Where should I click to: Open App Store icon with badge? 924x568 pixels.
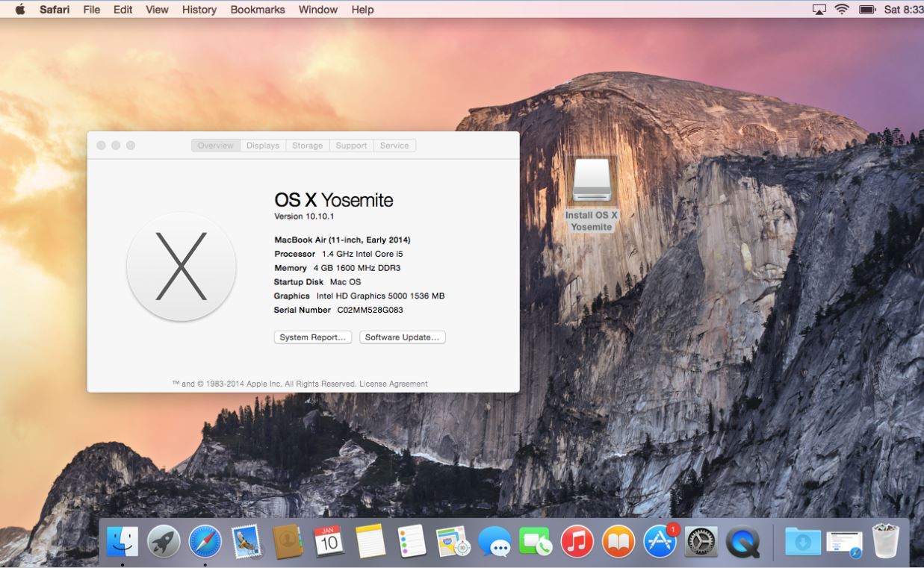coord(660,542)
